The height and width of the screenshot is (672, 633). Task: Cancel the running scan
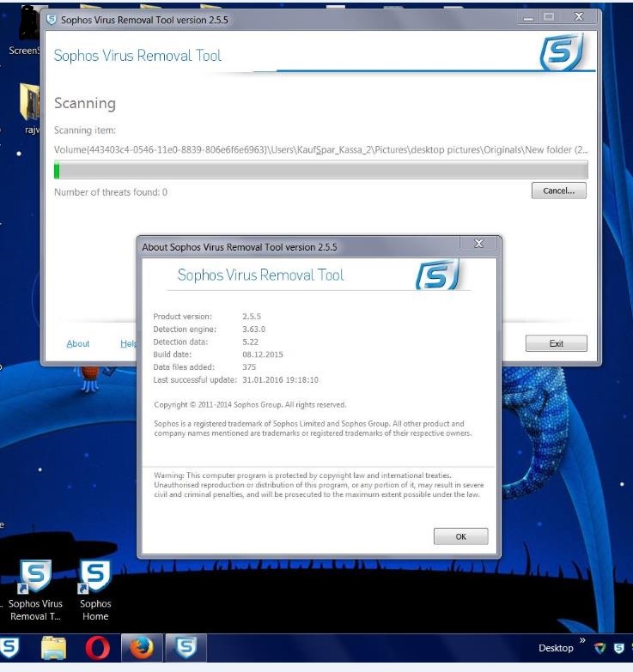tap(559, 191)
